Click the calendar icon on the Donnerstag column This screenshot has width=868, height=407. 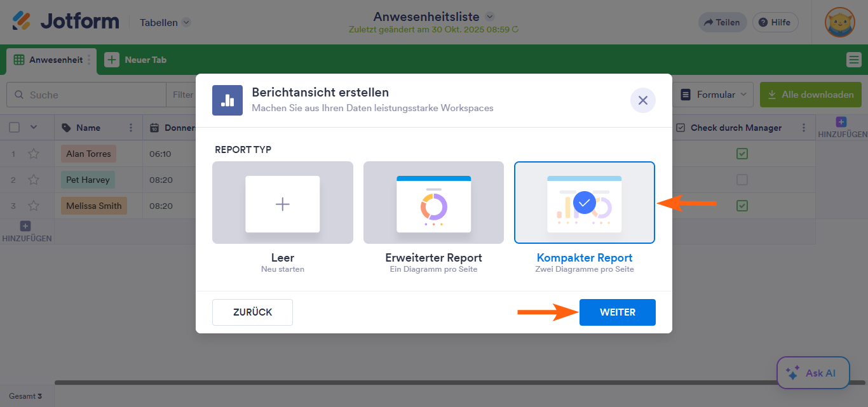point(154,128)
